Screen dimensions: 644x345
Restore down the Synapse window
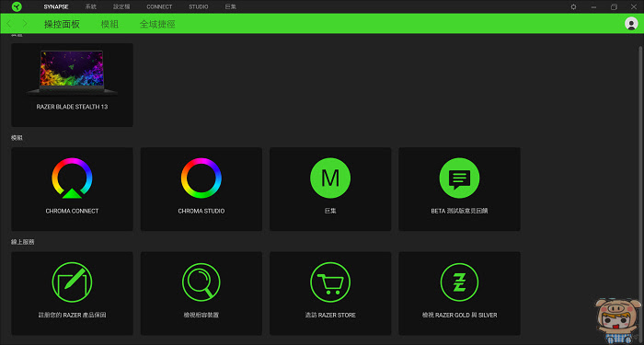click(614, 7)
